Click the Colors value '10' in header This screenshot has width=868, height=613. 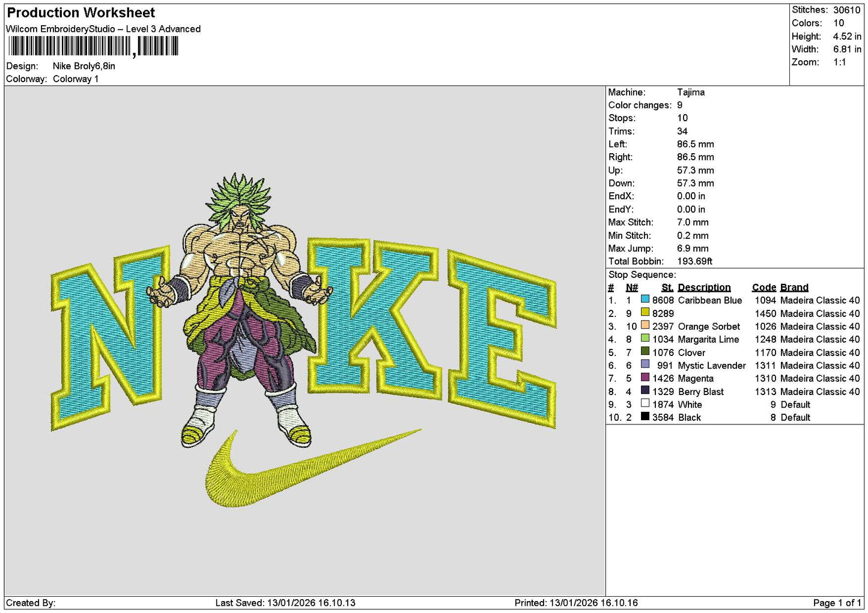tap(839, 23)
